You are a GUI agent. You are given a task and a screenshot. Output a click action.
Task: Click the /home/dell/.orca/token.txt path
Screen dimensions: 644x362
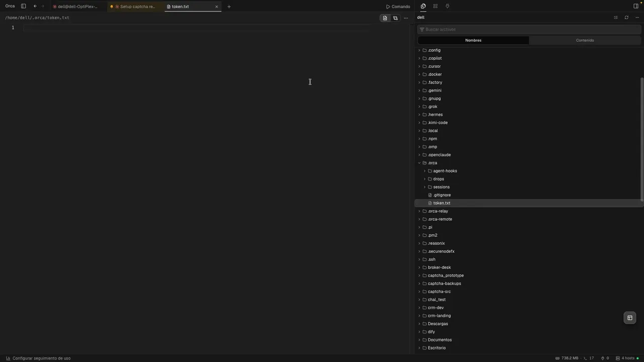(37, 18)
